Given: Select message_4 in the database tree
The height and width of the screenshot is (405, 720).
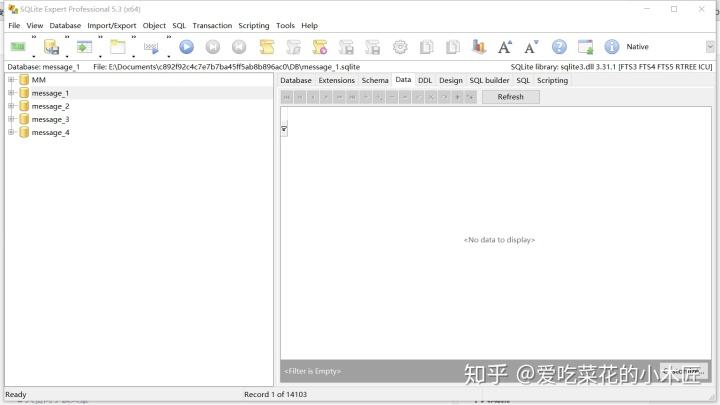Looking at the screenshot, I should pyautogui.click(x=50, y=133).
